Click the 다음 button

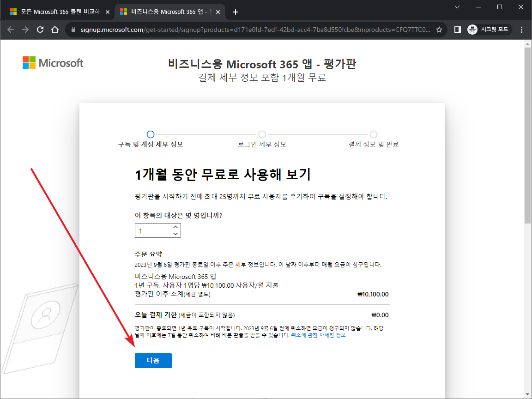(153, 360)
